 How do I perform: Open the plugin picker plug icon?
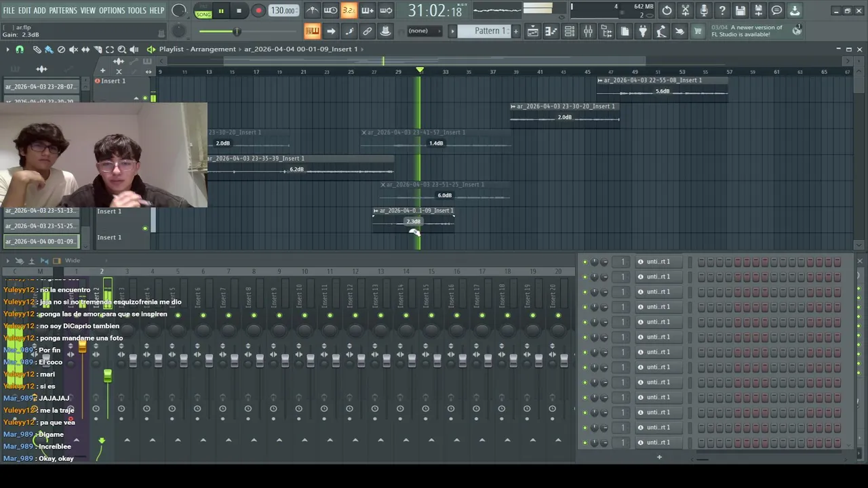coord(643,31)
